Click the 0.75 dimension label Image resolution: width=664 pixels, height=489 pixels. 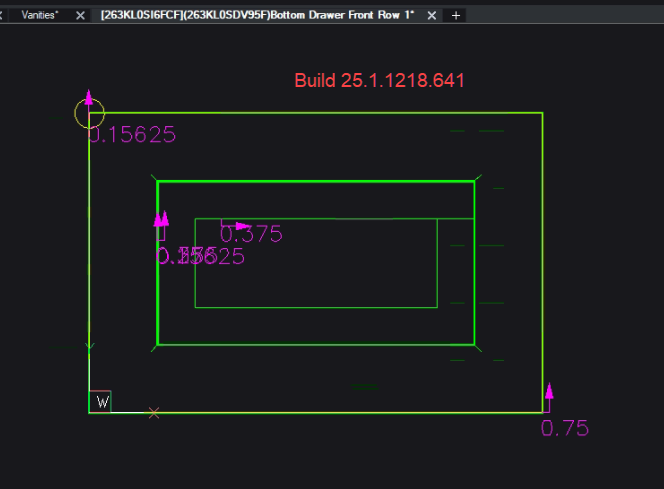tap(565, 428)
